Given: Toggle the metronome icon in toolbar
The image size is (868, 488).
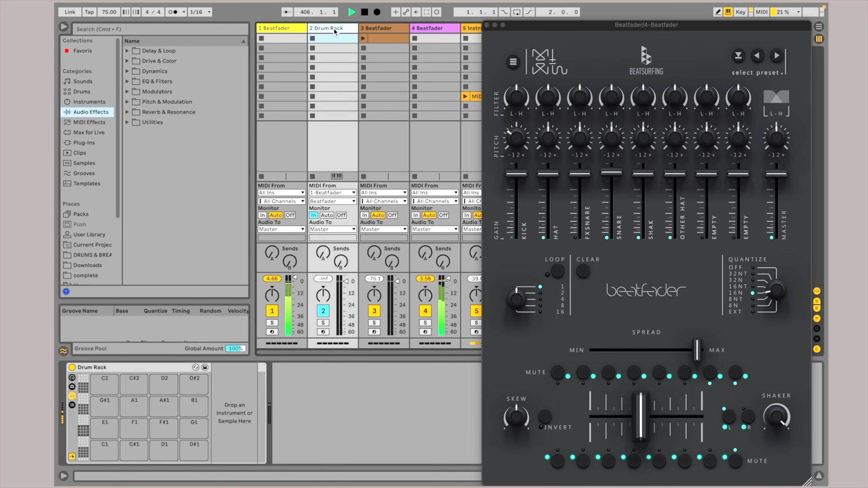Looking at the screenshot, I should (x=173, y=12).
